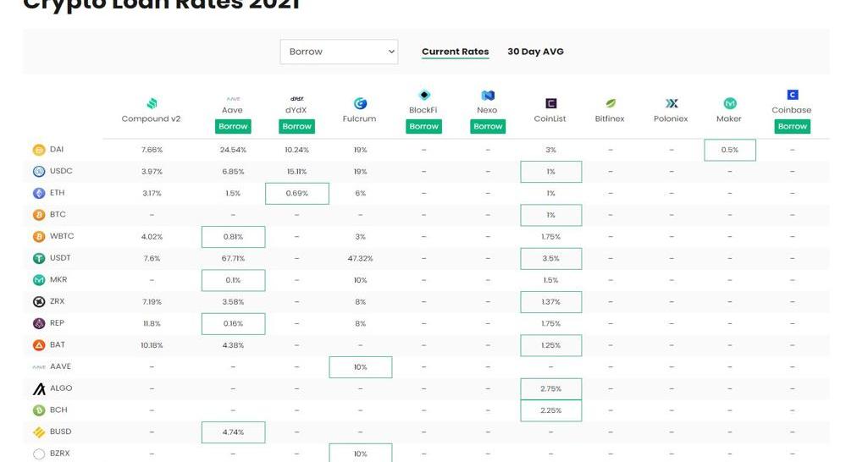Screen dimensions: 868x462
Task: Click the USDC coin icon
Action: coord(39,172)
